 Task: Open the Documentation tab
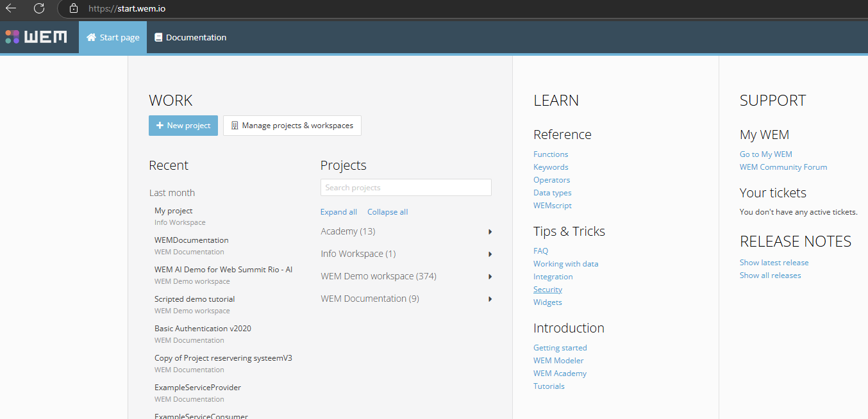tap(190, 38)
